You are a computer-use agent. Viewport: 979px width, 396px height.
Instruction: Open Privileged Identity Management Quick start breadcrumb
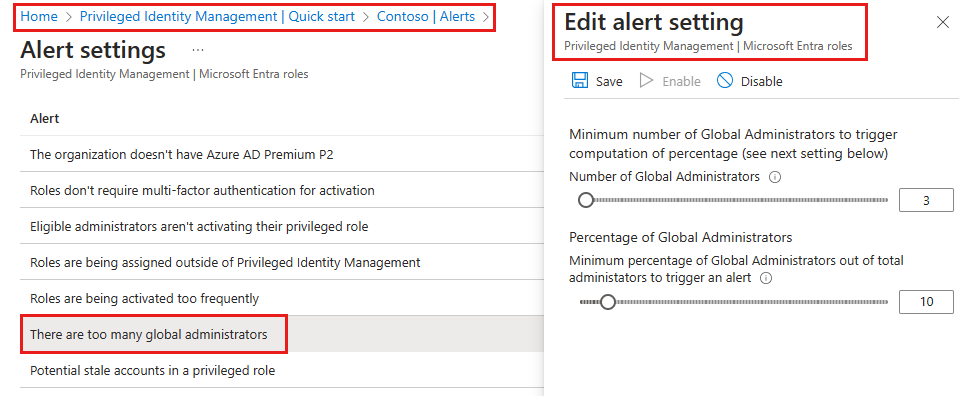tap(217, 16)
